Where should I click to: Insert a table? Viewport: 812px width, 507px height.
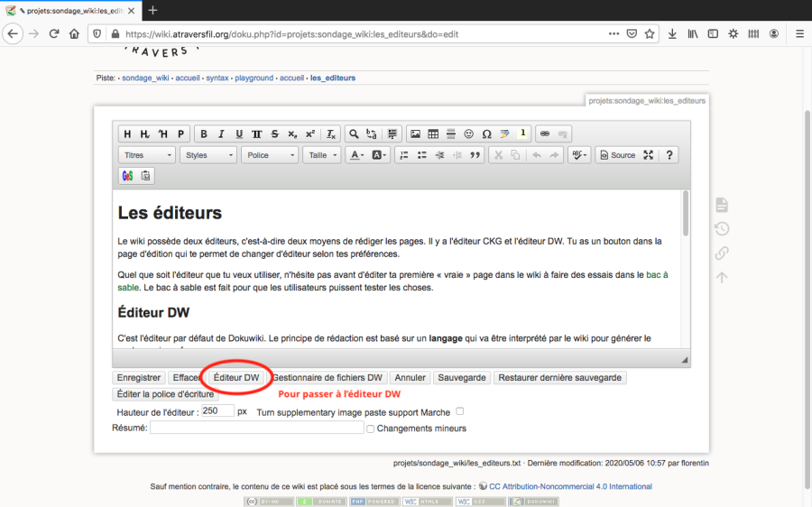coord(433,134)
